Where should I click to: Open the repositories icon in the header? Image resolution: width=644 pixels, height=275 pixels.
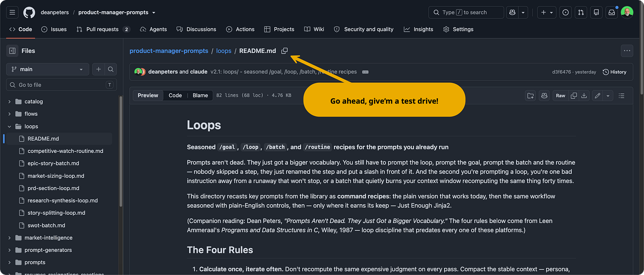click(596, 12)
